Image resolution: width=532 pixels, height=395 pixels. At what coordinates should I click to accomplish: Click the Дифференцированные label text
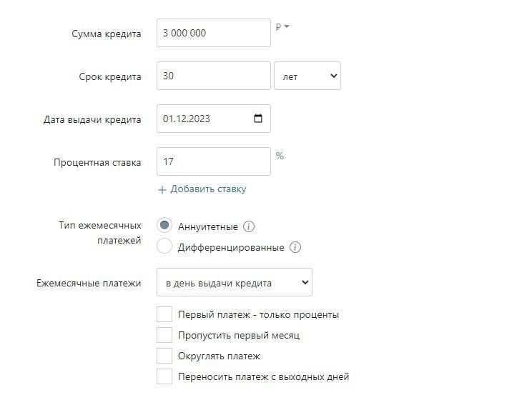231,248
